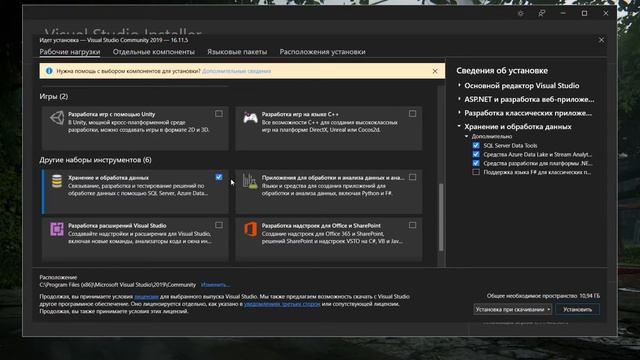This screenshot has height=360, width=640.
Task: Click the total required space text
Action: pyautogui.click(x=543, y=296)
